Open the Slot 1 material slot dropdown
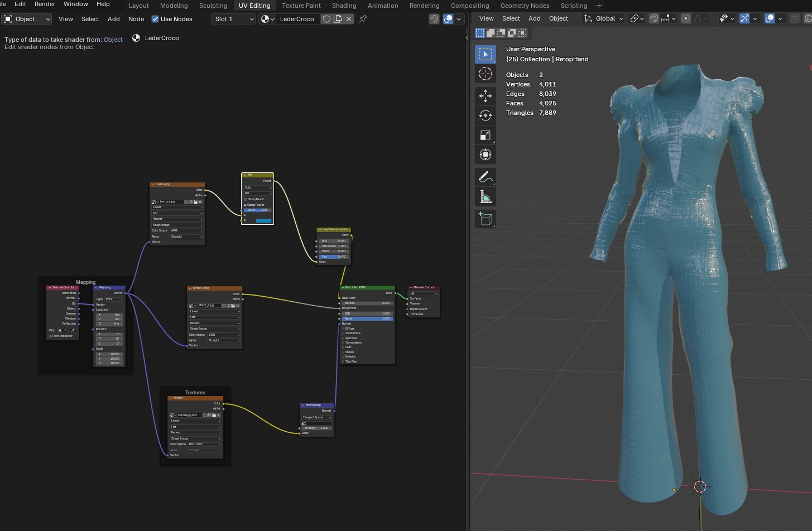The height and width of the screenshot is (531, 812). click(233, 19)
